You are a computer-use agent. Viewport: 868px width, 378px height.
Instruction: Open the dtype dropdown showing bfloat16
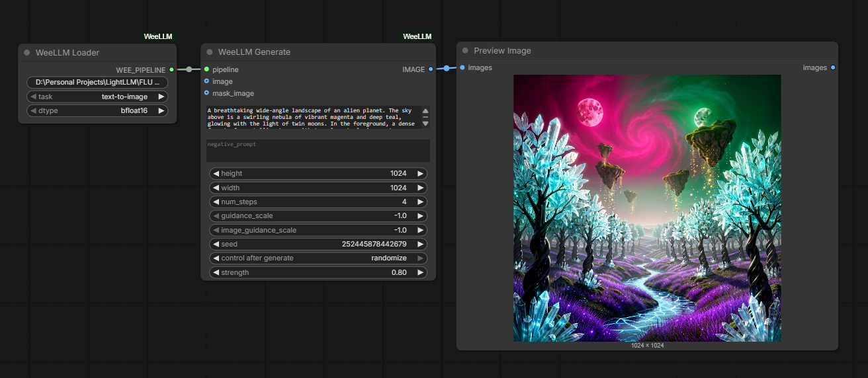pyautogui.click(x=97, y=111)
